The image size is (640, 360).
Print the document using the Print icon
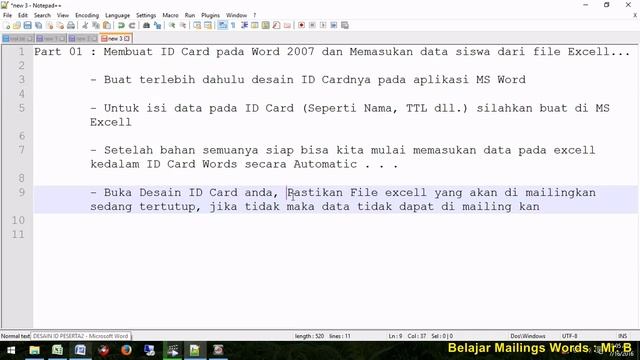click(71, 25)
